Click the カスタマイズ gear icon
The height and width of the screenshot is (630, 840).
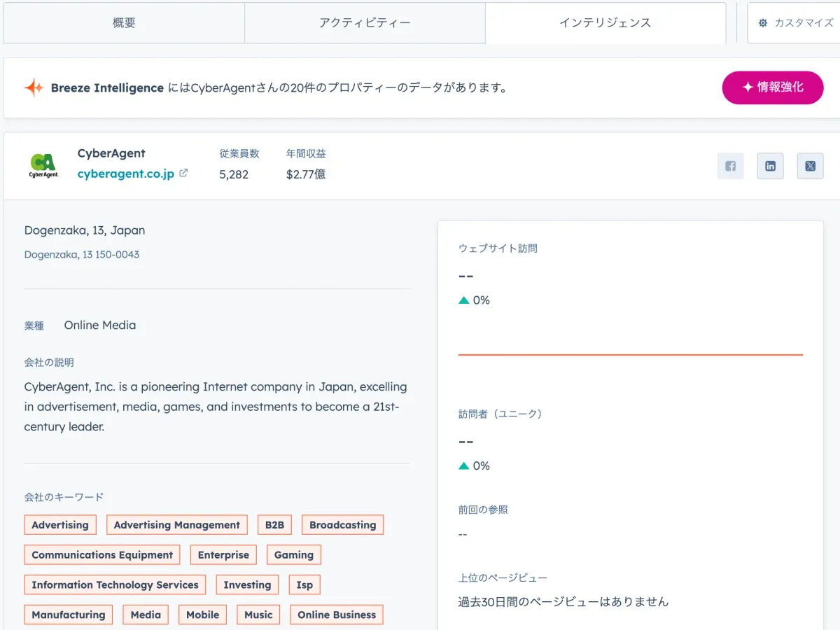tap(762, 22)
